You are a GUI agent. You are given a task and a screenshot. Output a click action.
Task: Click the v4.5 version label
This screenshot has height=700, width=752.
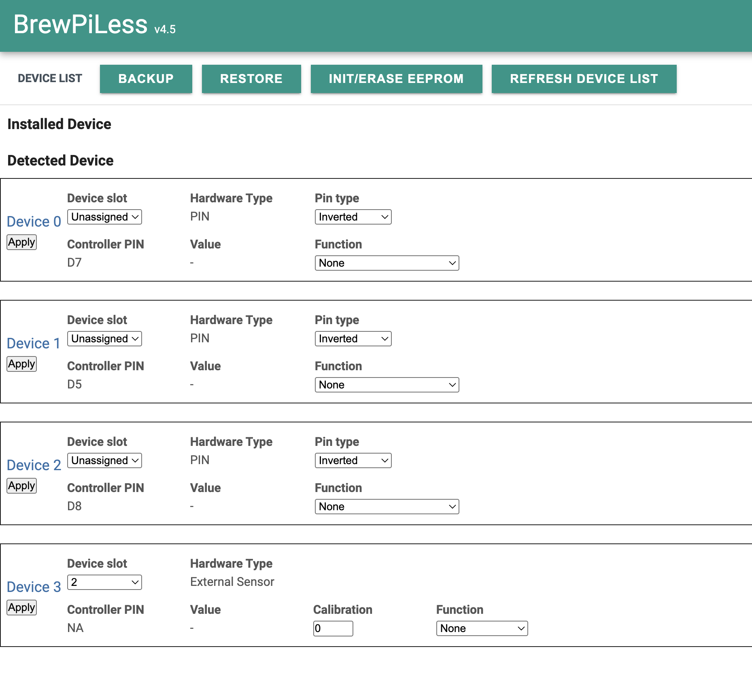click(x=165, y=29)
